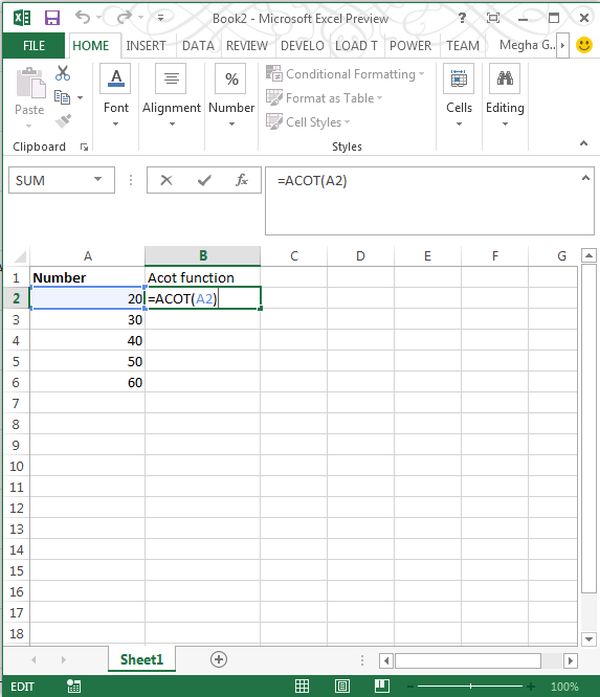Click the smiley feedback icon
Screen dimensions: 600x697
[584, 45]
